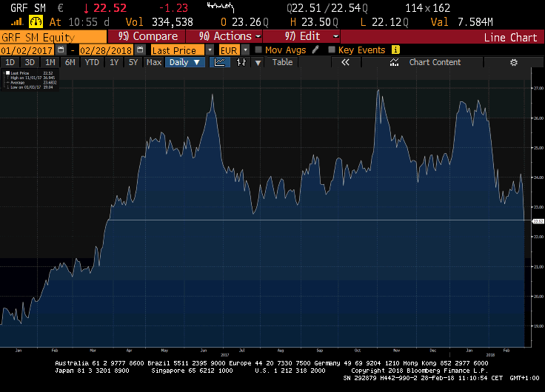The width and height of the screenshot is (545, 392).
Task: Select the 6M range tab
Action: pos(70,62)
